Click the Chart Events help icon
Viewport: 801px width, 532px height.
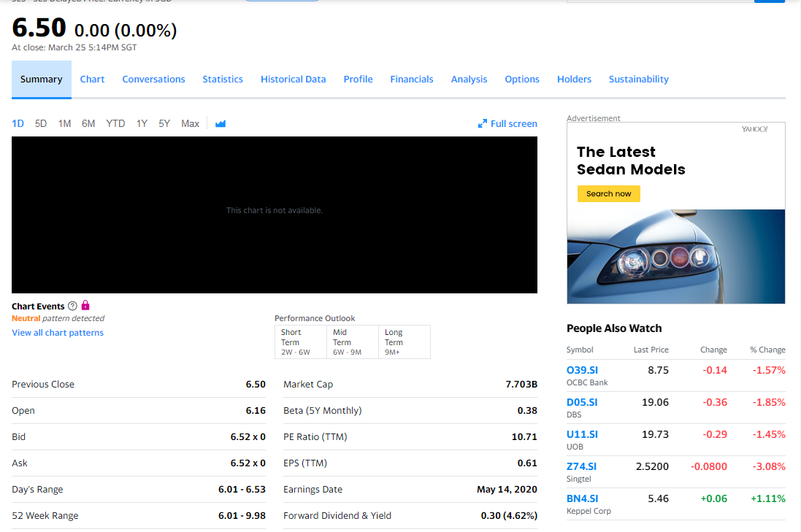pos(72,306)
